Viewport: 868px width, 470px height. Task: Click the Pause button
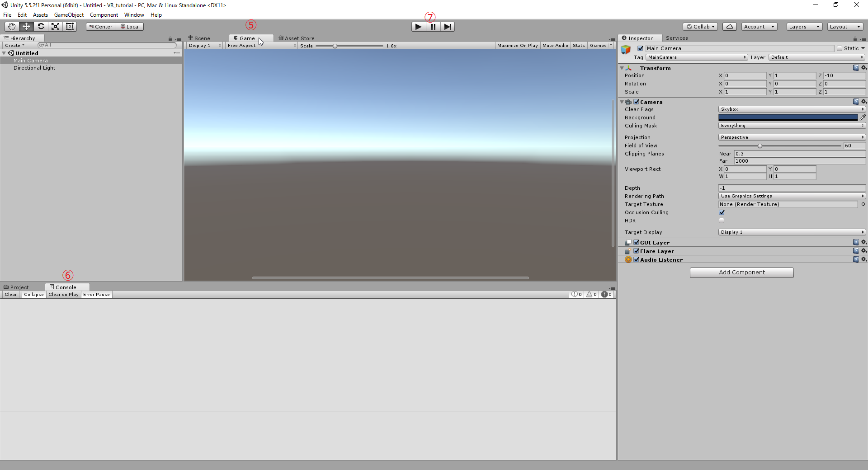[x=433, y=27]
